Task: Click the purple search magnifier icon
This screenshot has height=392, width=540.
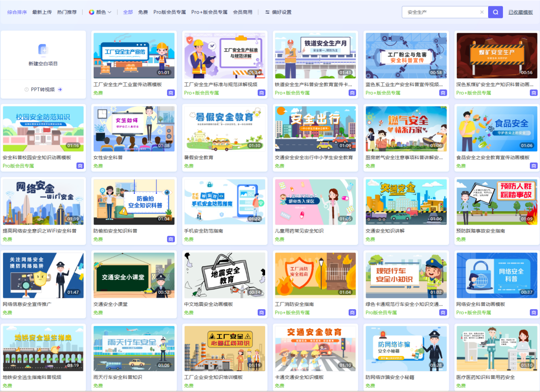Action: pyautogui.click(x=495, y=11)
